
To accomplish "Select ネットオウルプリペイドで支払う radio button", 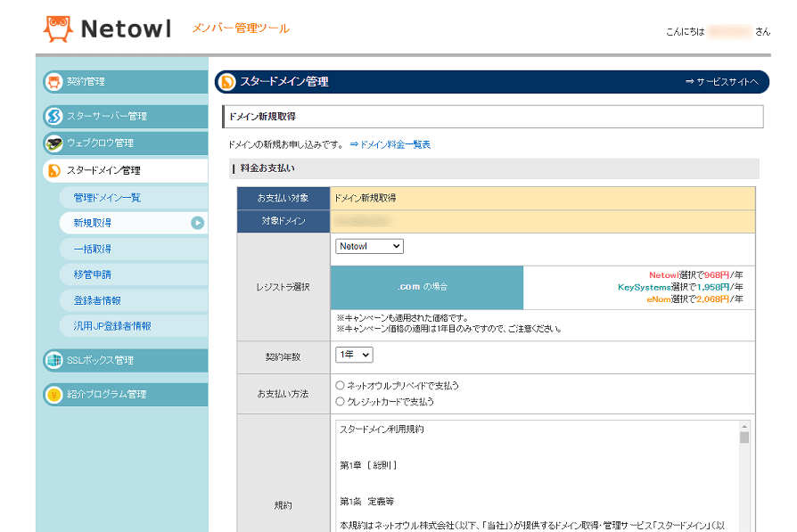I will [340, 386].
